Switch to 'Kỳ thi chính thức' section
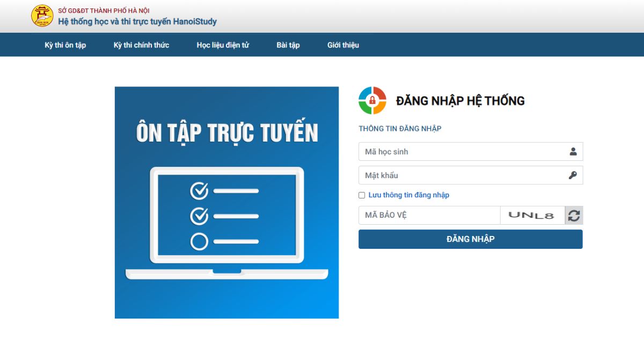The image size is (644, 362). coord(141,45)
